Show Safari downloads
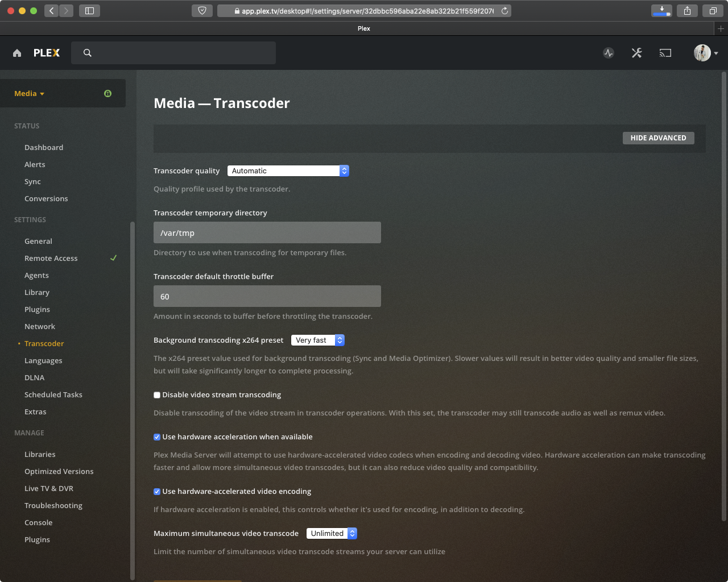 [x=661, y=10]
